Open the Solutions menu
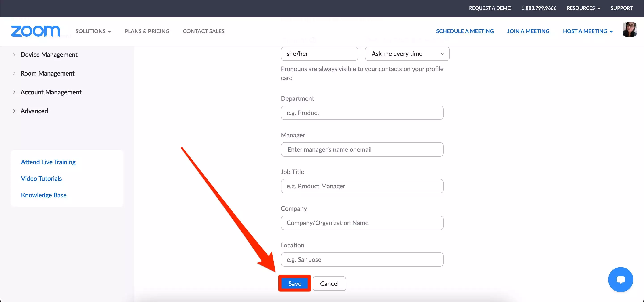 (93, 31)
